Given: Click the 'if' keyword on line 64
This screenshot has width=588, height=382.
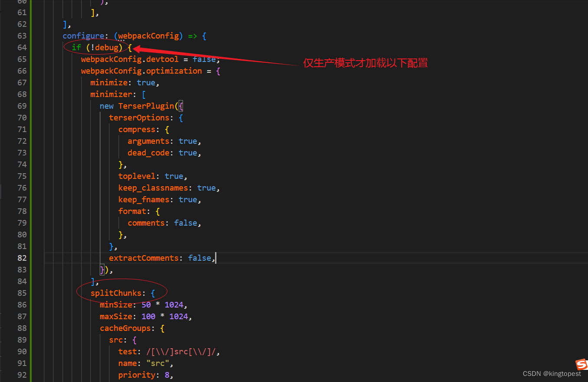Looking at the screenshot, I should pyautogui.click(x=76, y=47).
